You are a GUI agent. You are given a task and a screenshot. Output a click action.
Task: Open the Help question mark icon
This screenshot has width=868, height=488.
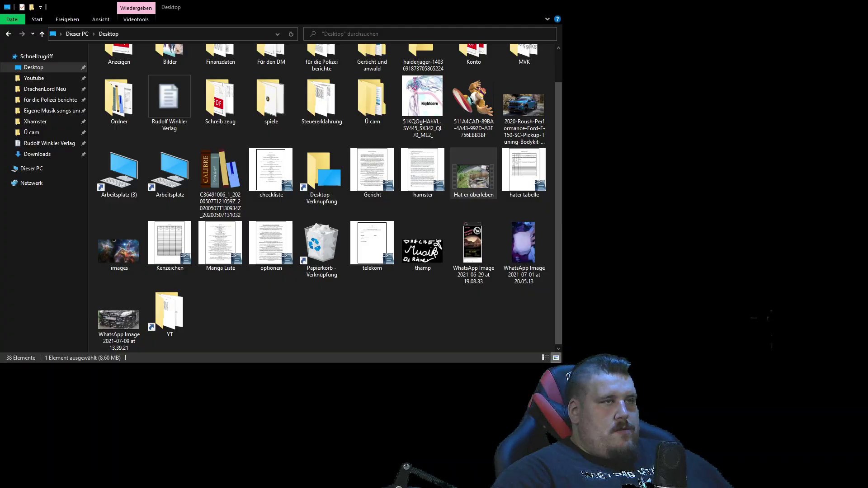(x=557, y=19)
